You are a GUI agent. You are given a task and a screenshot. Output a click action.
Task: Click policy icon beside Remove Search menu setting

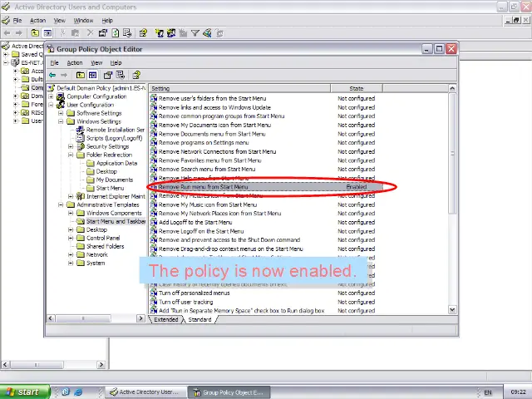154,170
